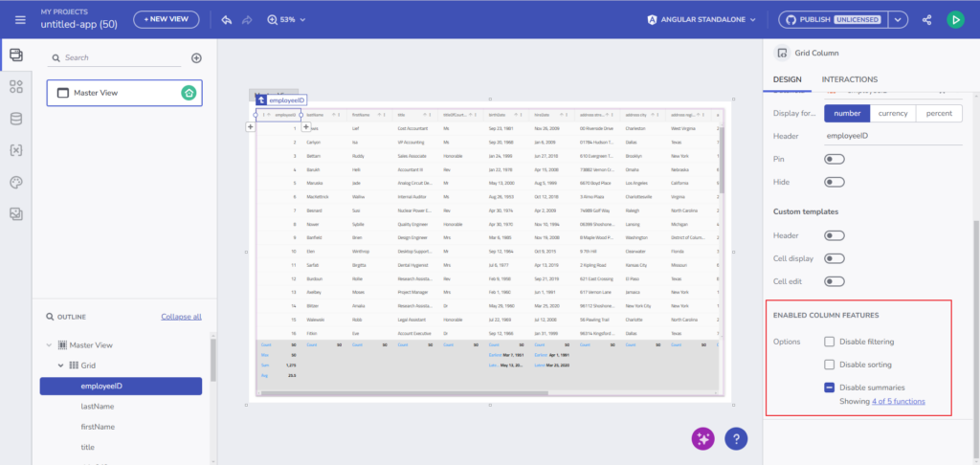Add a new view with plus icon
980x465 pixels.
pos(196,57)
